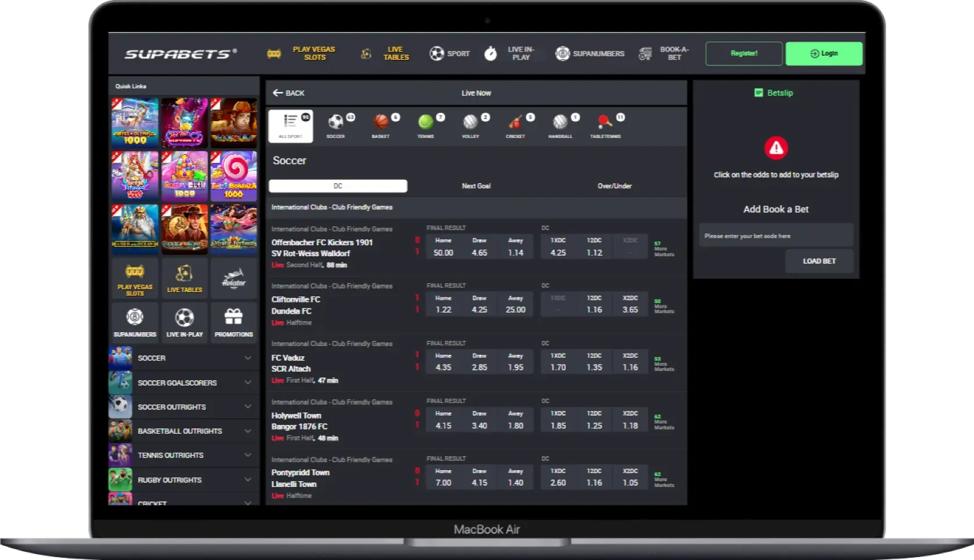Pick X2DC odds 1.18 in Holywell Town match
The image size is (974, 560).
click(630, 420)
